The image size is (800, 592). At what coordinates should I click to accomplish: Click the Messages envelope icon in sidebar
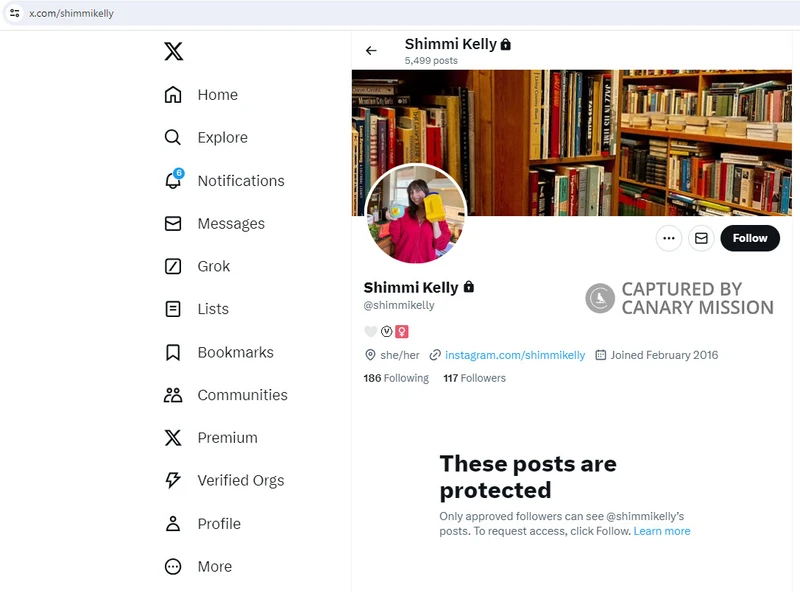(x=173, y=224)
